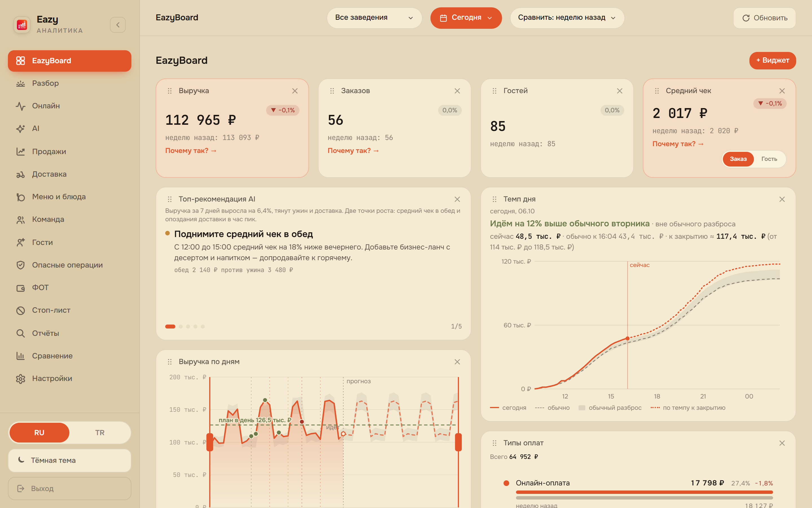Screen dimensions: 812x508
Task: Enable Тёмная тема
Action: (69, 461)
